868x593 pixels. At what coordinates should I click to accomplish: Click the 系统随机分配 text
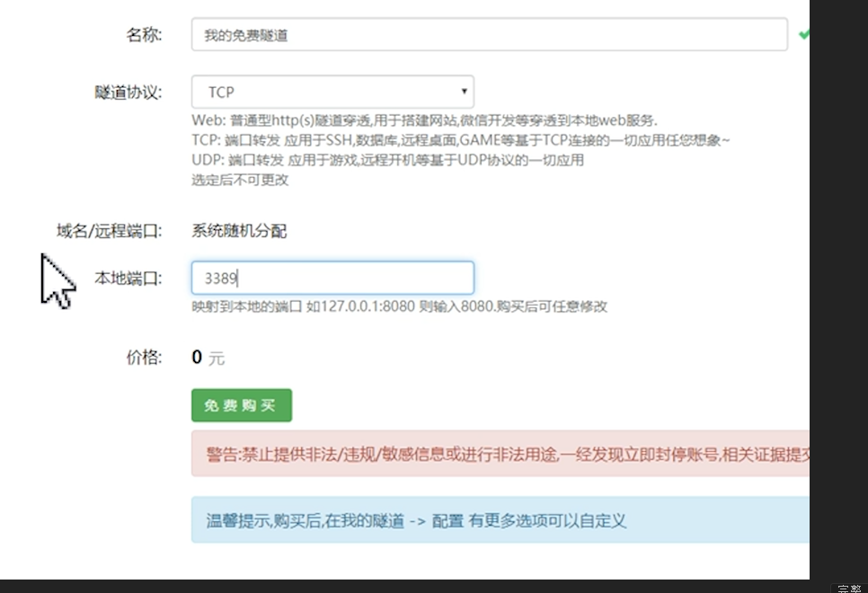(239, 231)
